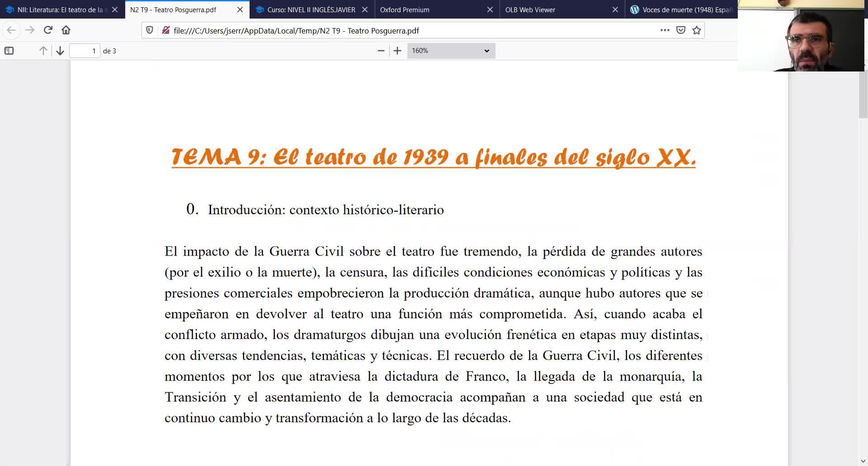Click the TEMA 9 orange heading
This screenshot has height=466, width=868.
coord(434,157)
